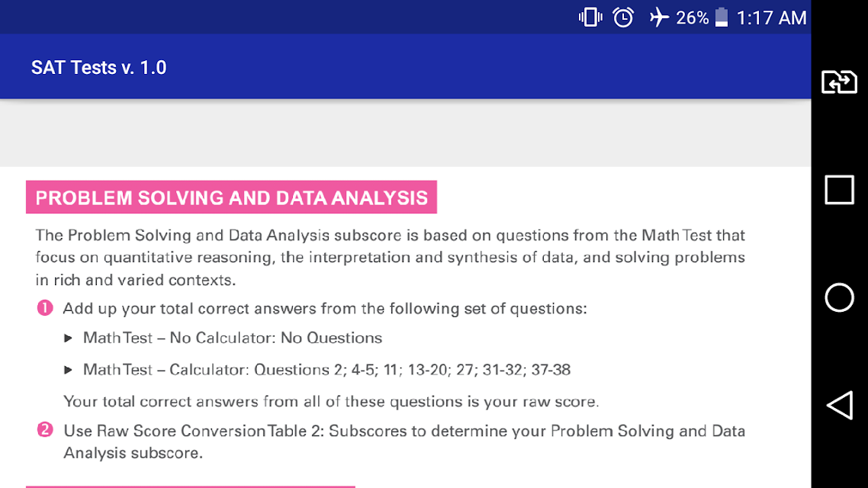Tap the Problem Solving and Data Analysis heading
868x488 pixels.
[x=231, y=197]
